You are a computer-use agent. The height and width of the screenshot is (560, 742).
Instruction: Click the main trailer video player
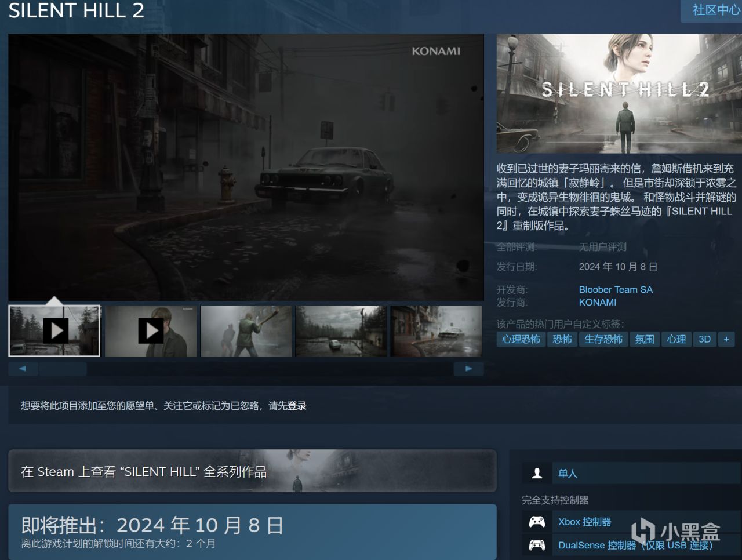(246, 167)
